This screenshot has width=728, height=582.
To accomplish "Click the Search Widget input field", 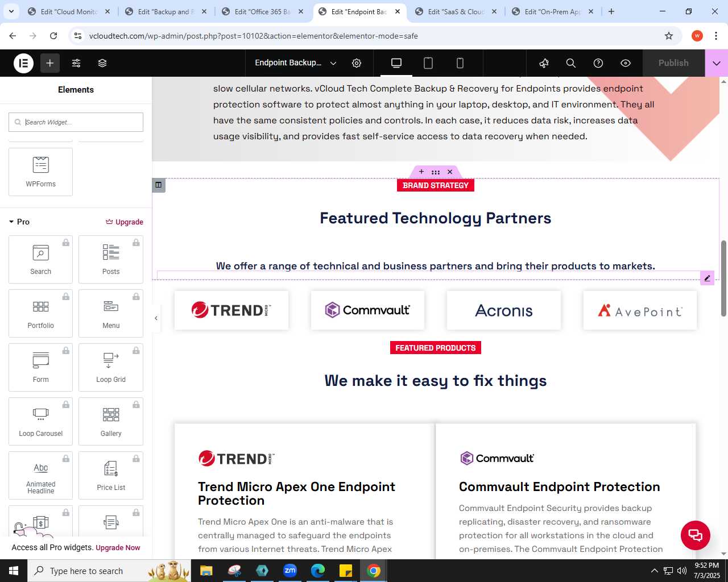I will 76,122.
